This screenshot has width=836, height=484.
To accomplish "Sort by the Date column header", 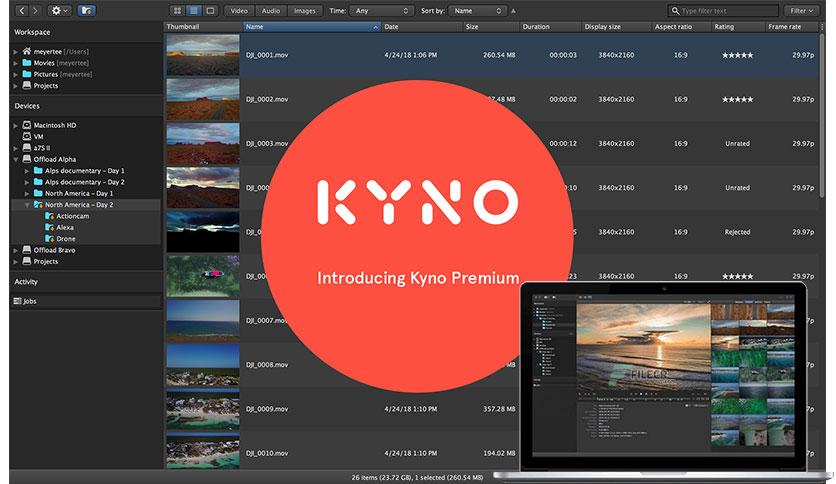I will 421,27.
